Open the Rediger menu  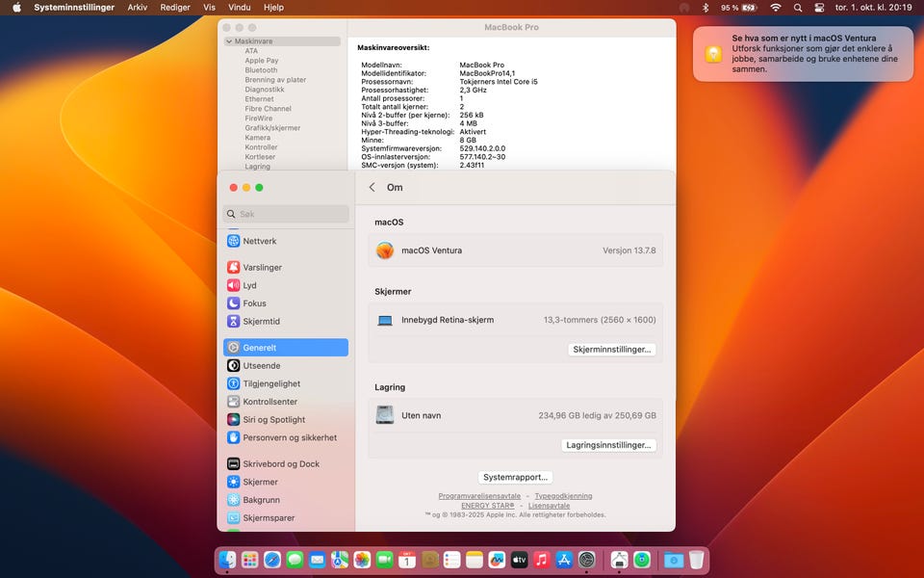(175, 8)
